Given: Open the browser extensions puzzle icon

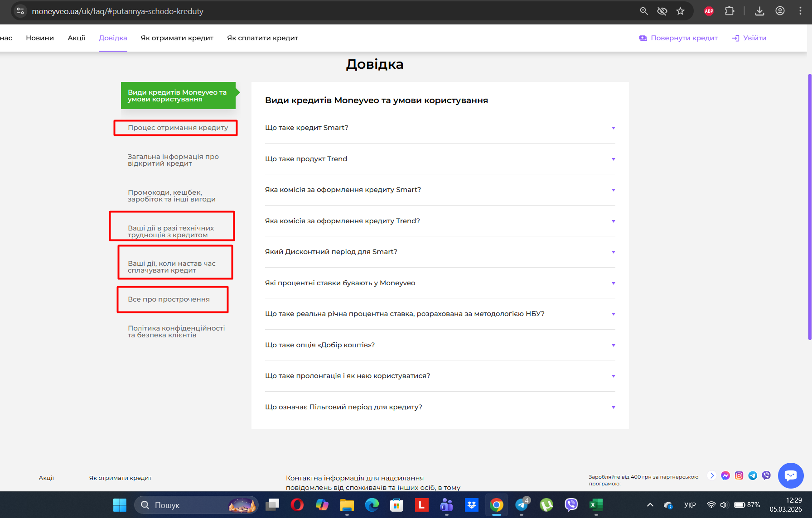Looking at the screenshot, I should pyautogui.click(x=730, y=11).
